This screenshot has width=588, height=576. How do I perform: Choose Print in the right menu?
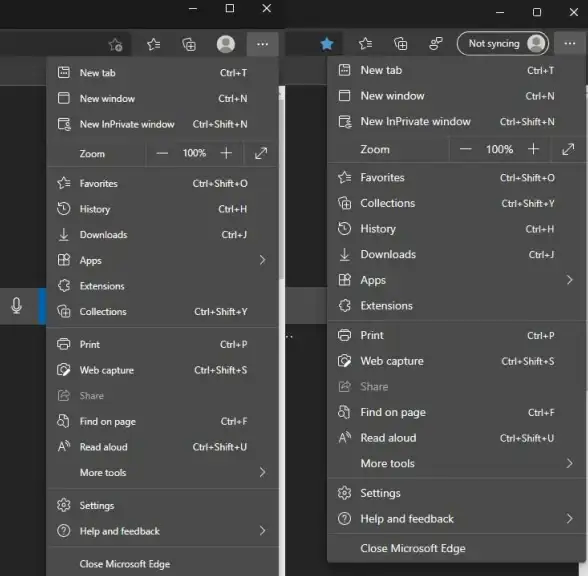click(456, 335)
